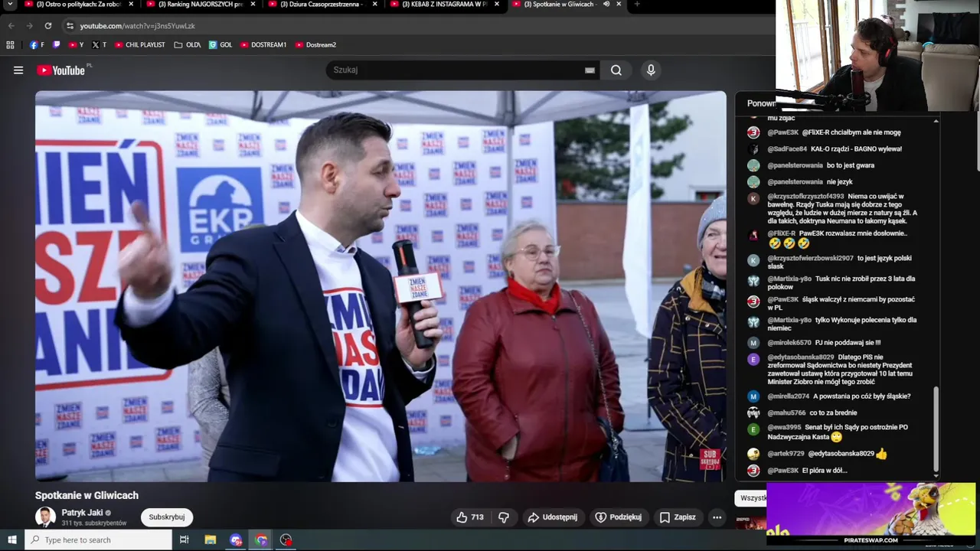Open the DOSTREAM1 bookmark
This screenshot has height=551, width=980.
click(x=263, y=45)
